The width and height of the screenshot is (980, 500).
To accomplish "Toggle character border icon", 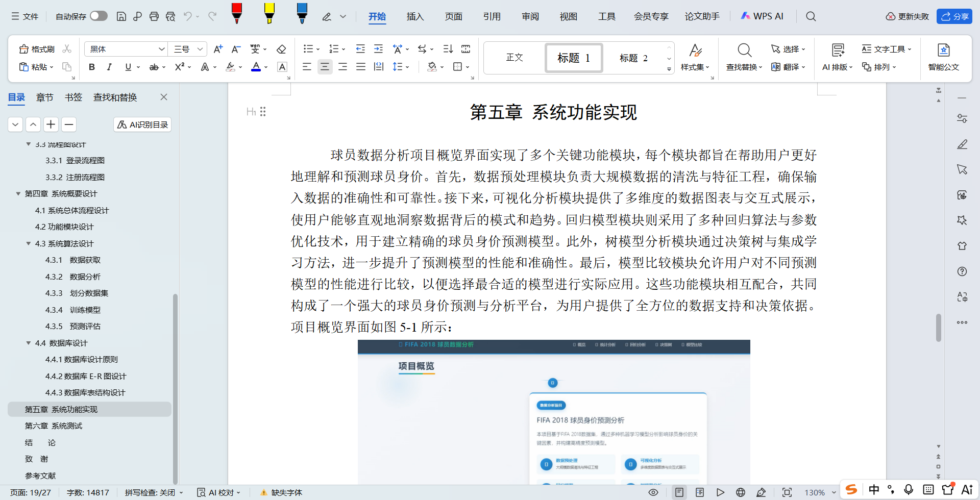I will (x=282, y=67).
